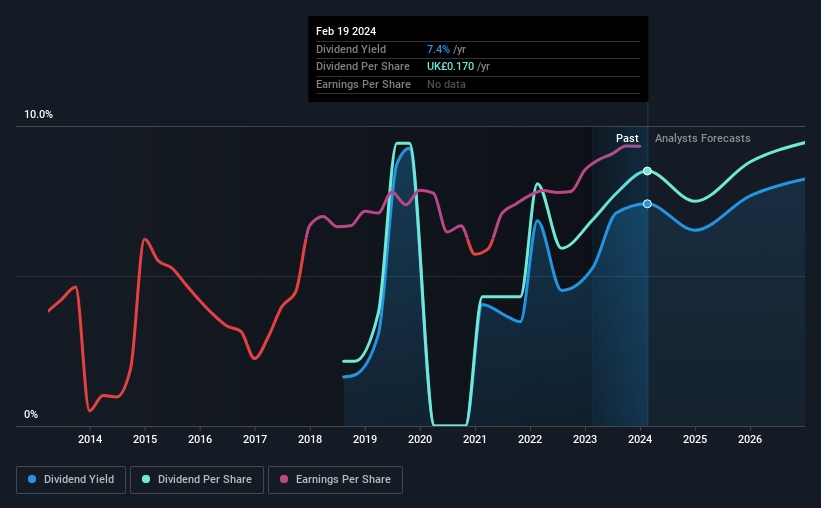Toggle the Dividend Per Share legend button
Viewport: 821px width, 508px height.
click(x=197, y=480)
